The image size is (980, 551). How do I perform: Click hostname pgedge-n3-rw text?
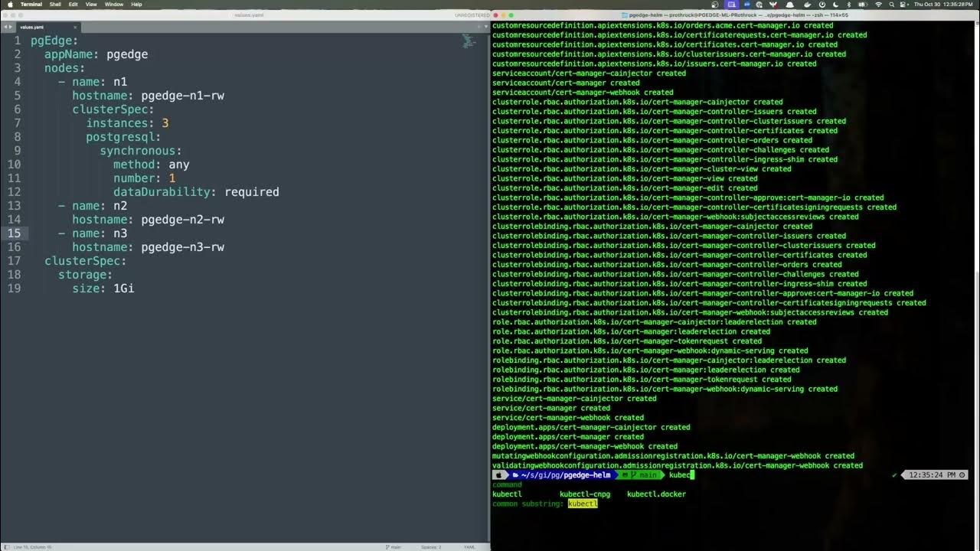click(x=182, y=247)
